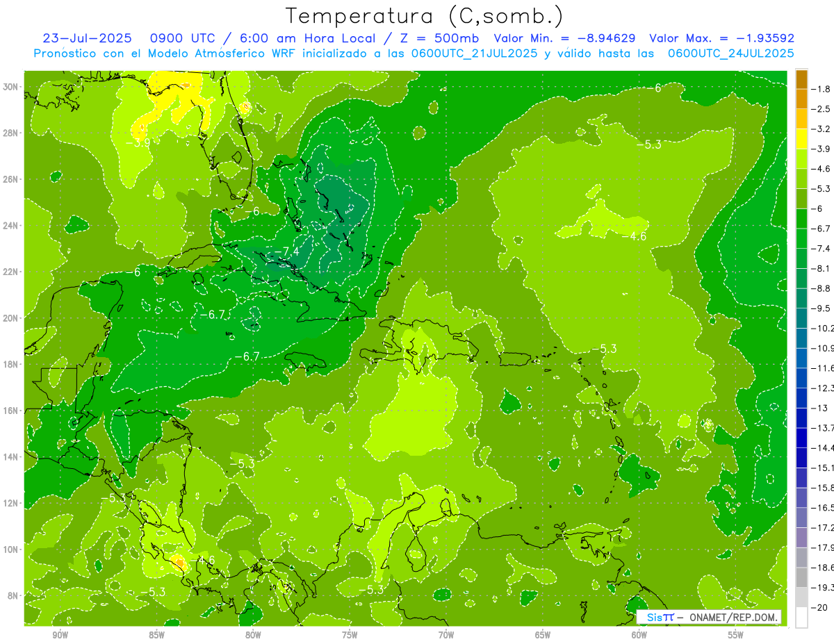The image size is (834, 644).
Task: Click the 22N latitude axis label
Action: point(12,272)
